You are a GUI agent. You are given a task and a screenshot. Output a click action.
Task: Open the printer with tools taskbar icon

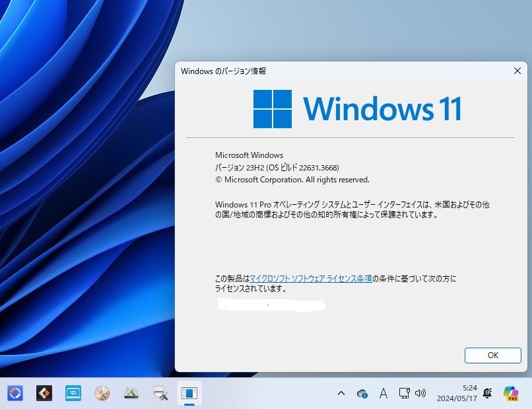click(160, 393)
